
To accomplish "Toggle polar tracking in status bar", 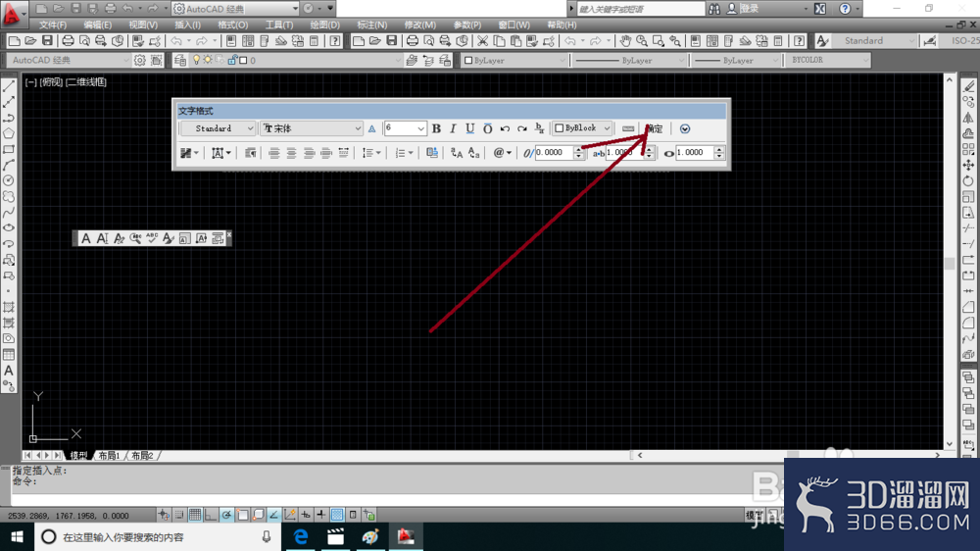I will pyautogui.click(x=226, y=515).
